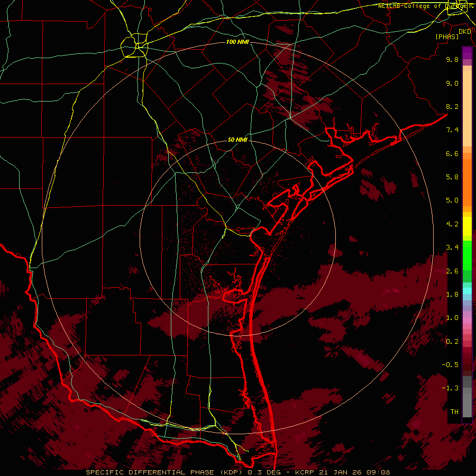The height and width of the screenshot is (476, 476).
Task: Click the -0.5 value on the color scale
Action: pyautogui.click(x=450, y=365)
